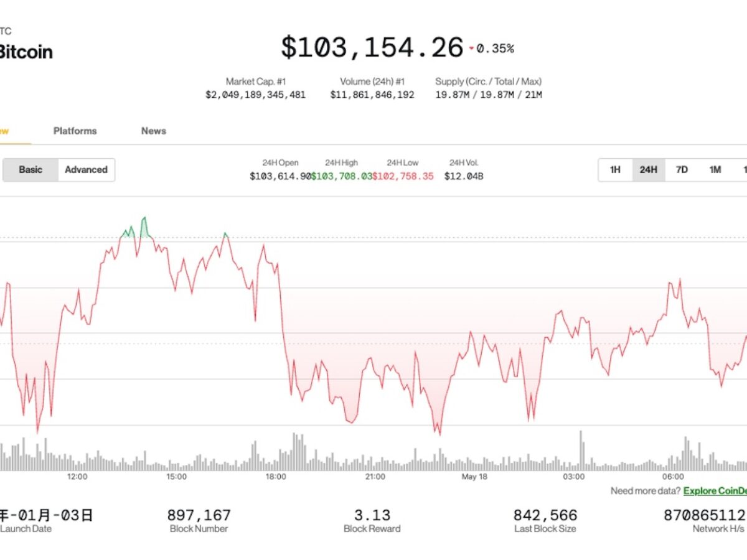This screenshot has height=560, width=747.
Task: Select the 1H time range
Action: coord(615,170)
